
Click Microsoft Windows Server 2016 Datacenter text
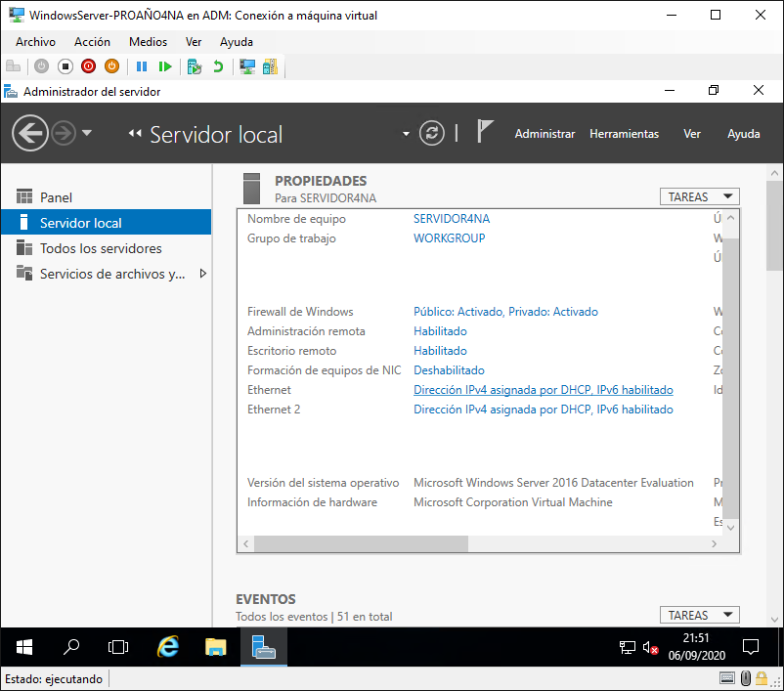click(553, 483)
